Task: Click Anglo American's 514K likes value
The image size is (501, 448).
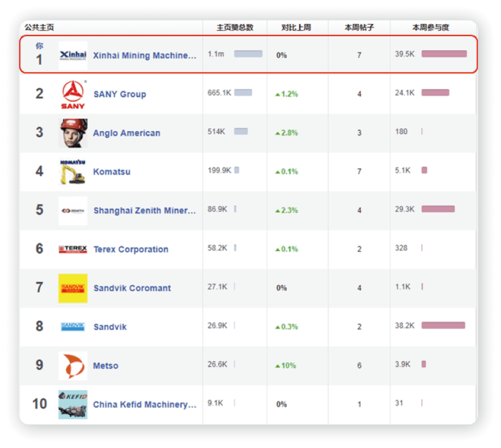Action: pos(216,132)
